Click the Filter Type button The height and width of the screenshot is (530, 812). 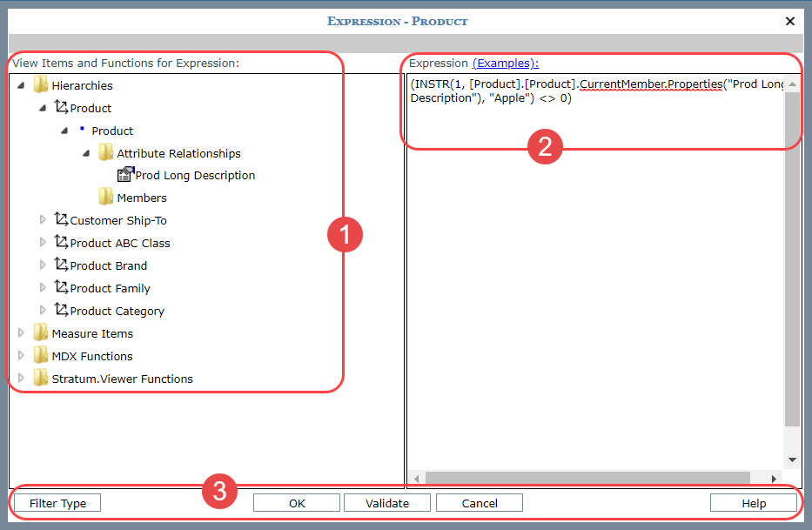(x=57, y=503)
